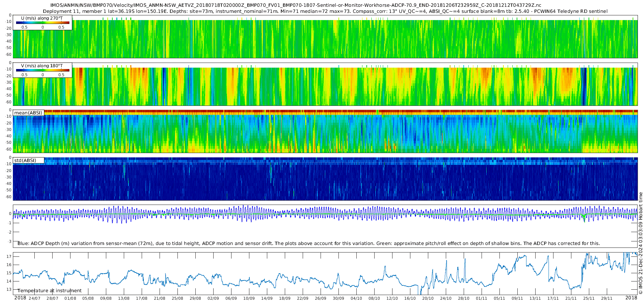Screen dimensions: 644x304
Task: Select the mean(ABSI) panel label
Action: click(x=28, y=113)
